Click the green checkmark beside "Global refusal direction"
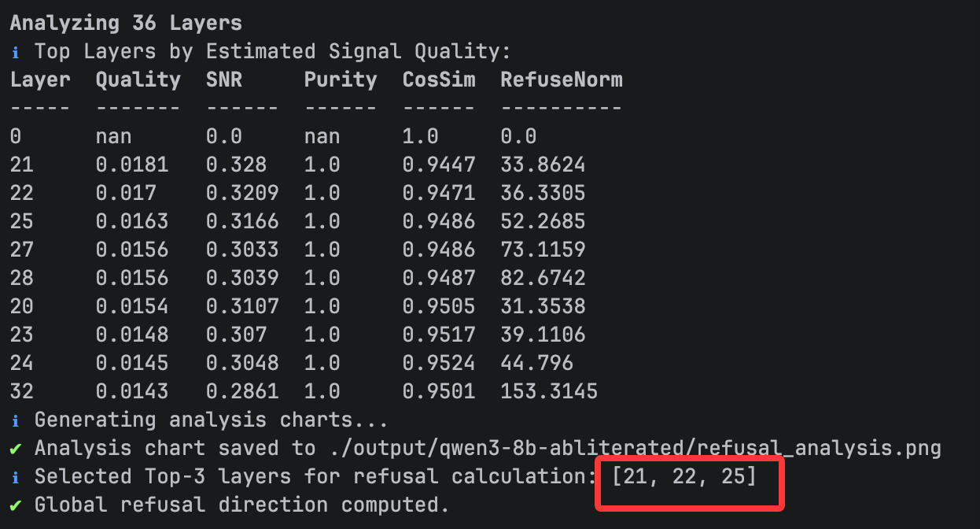 [x=15, y=505]
